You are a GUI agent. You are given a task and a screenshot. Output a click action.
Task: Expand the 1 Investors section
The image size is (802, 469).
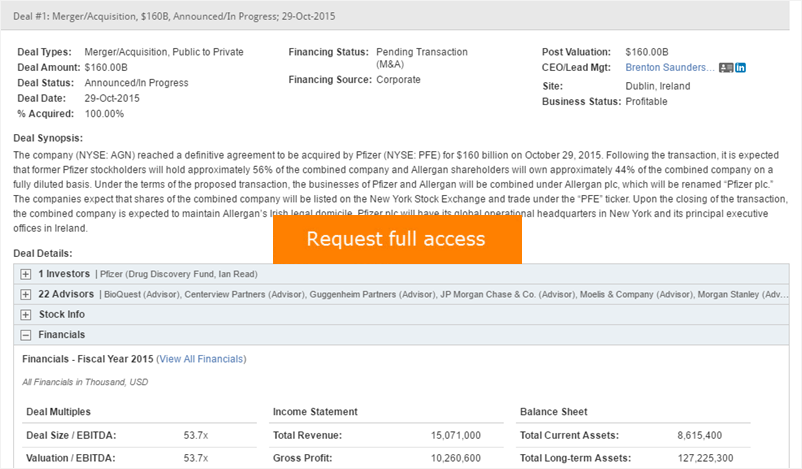[26, 274]
